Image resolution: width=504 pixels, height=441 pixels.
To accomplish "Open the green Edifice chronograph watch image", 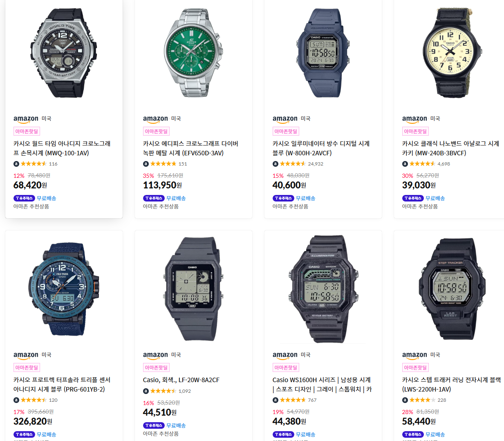I will click(x=193, y=53).
